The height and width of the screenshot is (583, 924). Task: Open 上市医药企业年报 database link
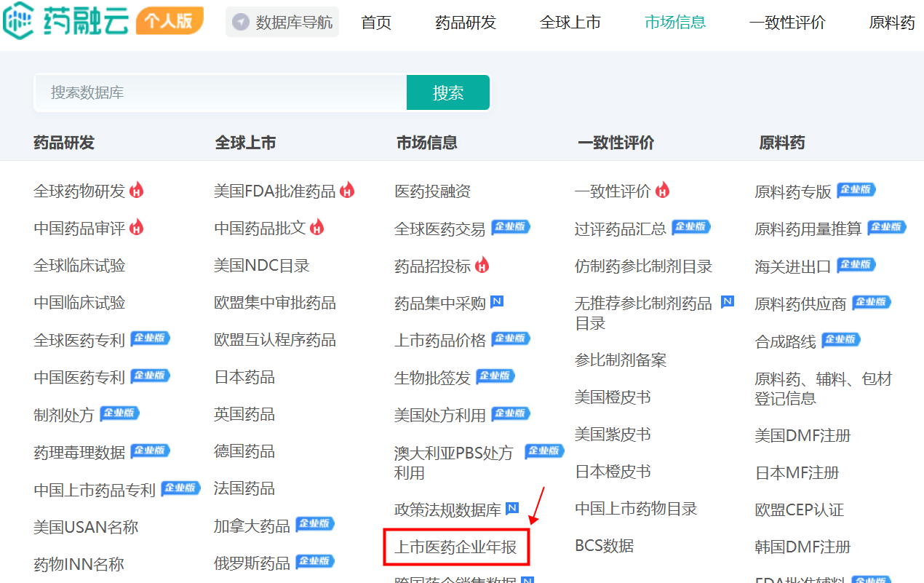(x=455, y=547)
